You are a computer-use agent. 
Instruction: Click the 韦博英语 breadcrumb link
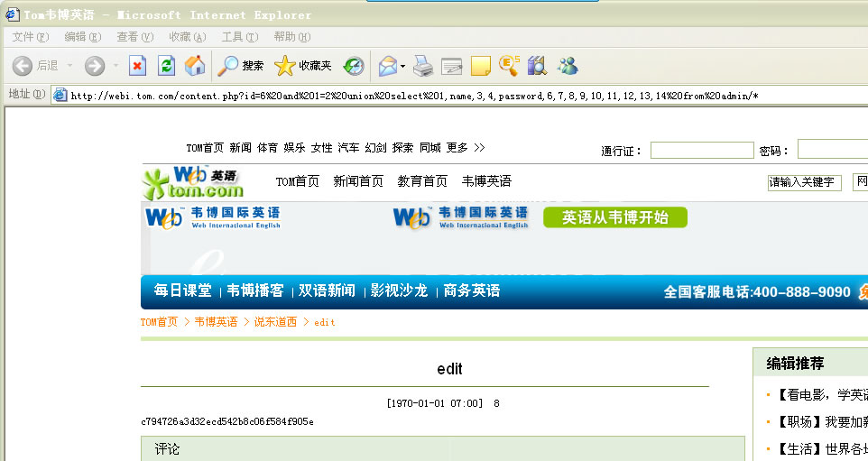point(216,322)
